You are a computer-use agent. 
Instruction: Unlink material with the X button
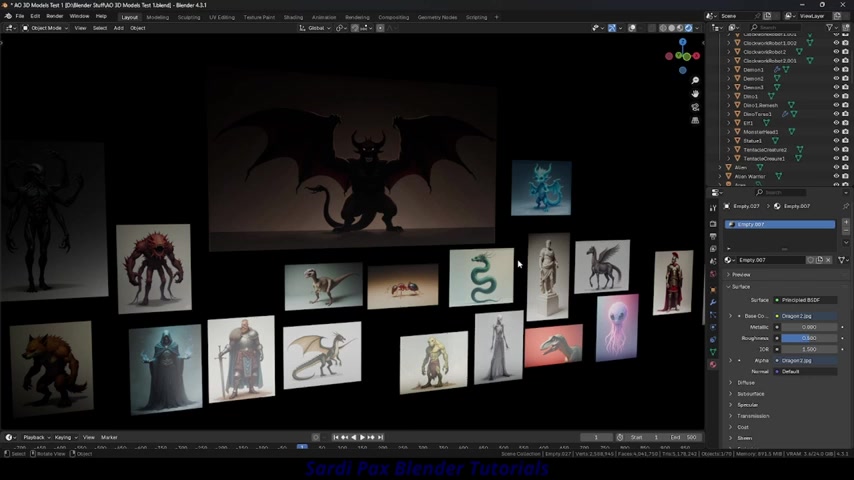pos(828,260)
